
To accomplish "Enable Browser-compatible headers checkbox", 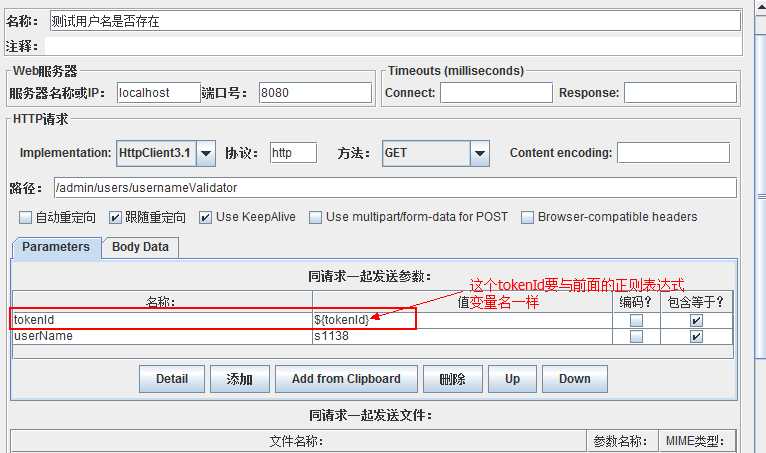I will 527,217.
